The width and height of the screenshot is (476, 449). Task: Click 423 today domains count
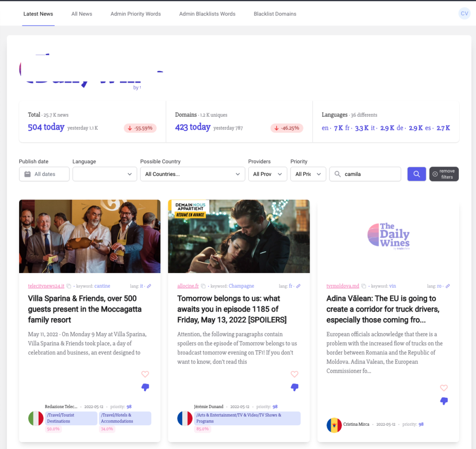coord(193,127)
